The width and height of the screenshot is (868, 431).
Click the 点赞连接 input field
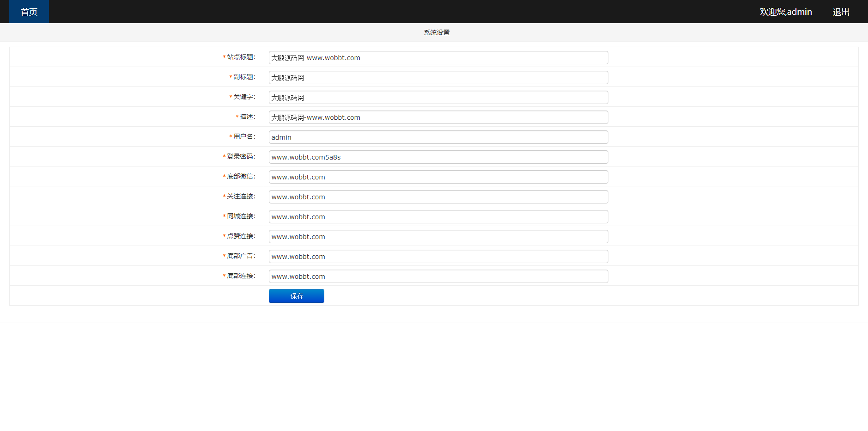437,236
